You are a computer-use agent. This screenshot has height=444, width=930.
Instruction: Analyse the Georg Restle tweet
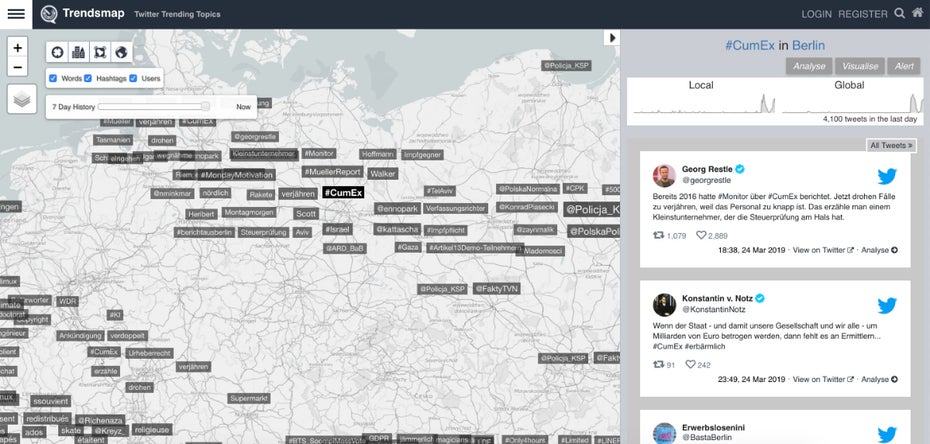[x=879, y=250]
